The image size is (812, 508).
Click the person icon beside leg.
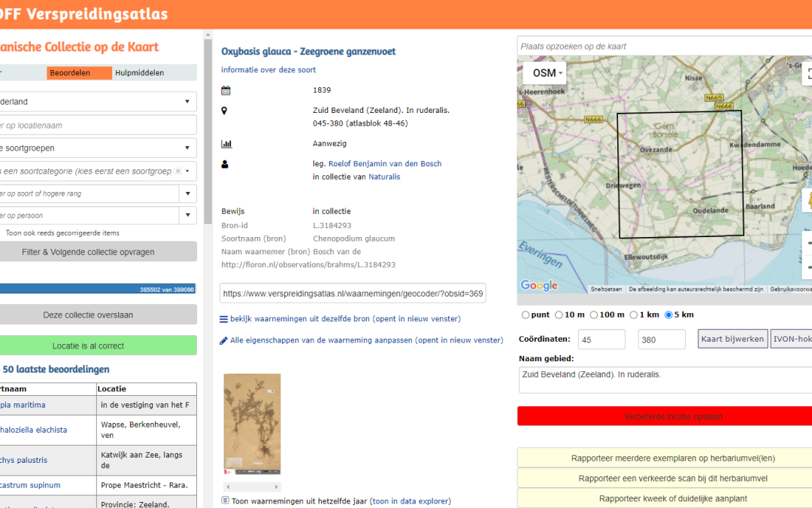[225, 164]
